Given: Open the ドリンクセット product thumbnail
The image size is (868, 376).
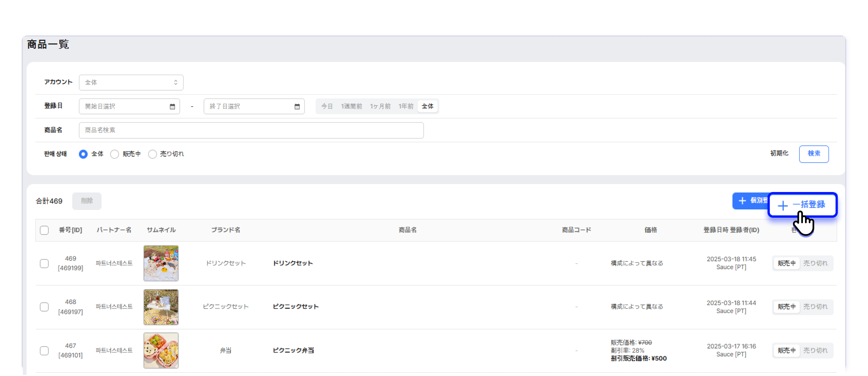Looking at the screenshot, I should [161, 263].
